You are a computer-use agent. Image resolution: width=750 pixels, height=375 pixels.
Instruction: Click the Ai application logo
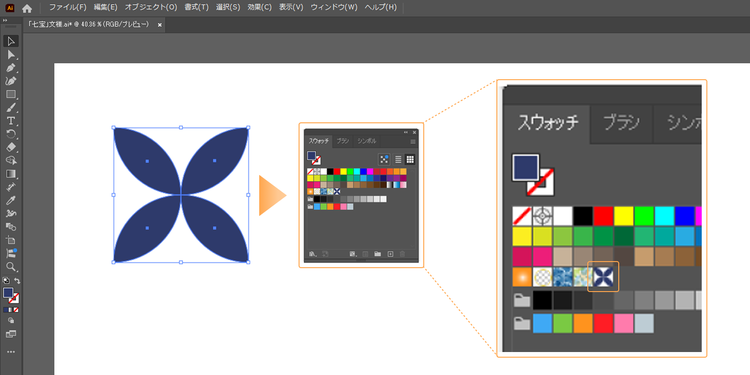tap(9, 8)
